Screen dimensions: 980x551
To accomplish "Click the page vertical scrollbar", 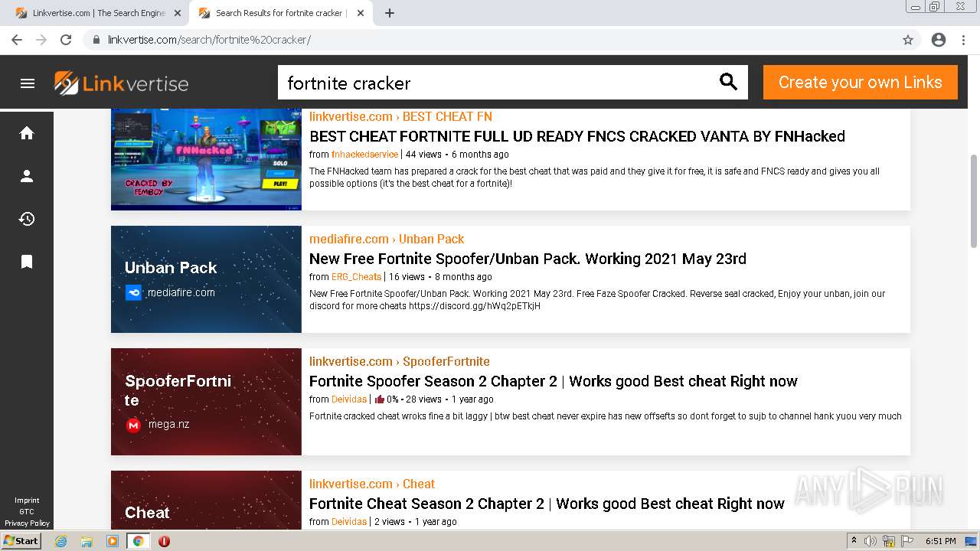I will (x=974, y=201).
